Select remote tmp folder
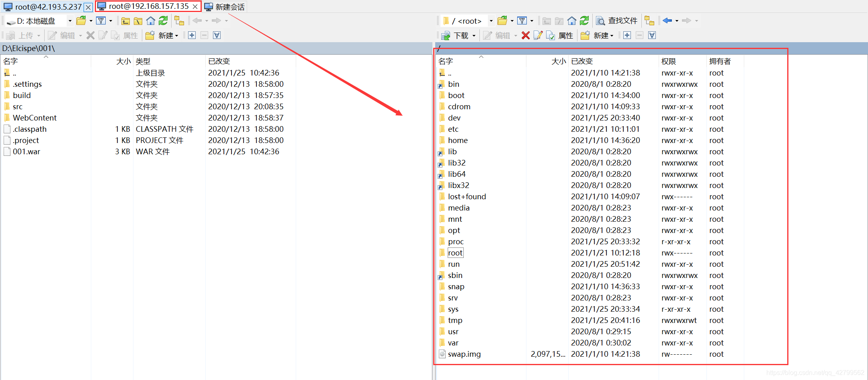The image size is (868, 380). (455, 320)
